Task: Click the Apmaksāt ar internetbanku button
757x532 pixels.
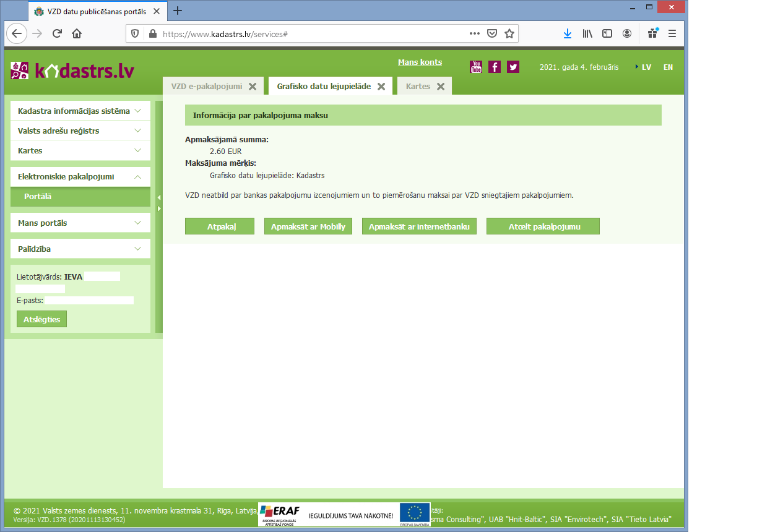Action: 419,226
